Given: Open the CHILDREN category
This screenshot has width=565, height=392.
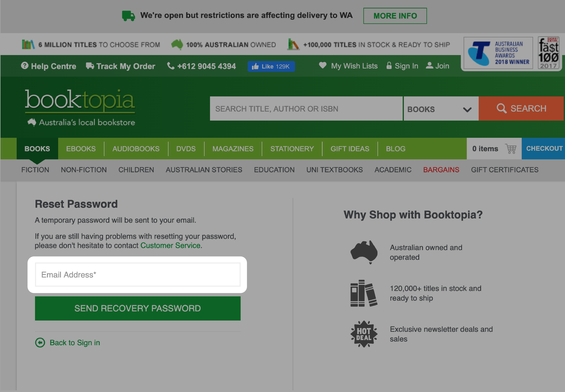Looking at the screenshot, I should click(136, 170).
